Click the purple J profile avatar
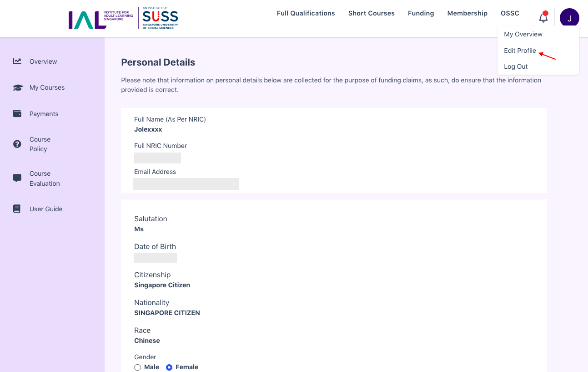 coord(569,18)
